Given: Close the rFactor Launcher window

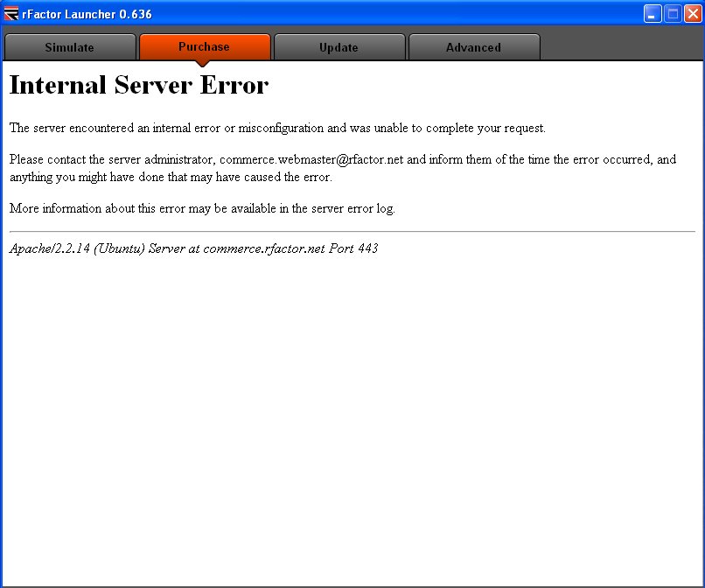Looking at the screenshot, I should pos(692,13).
